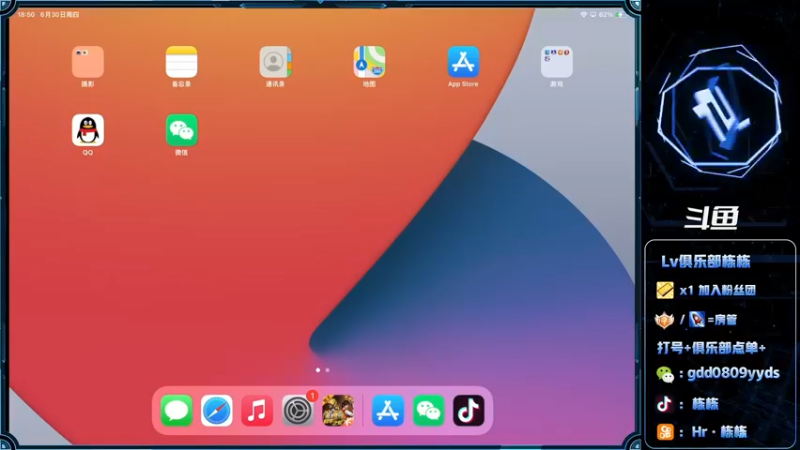Click the Hr · 栋栋 text

tap(719, 432)
